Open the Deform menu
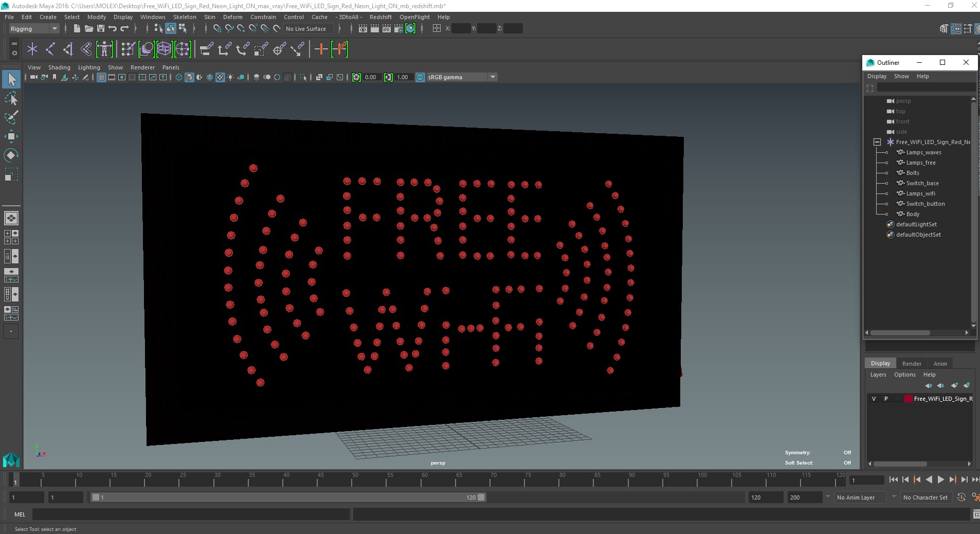The image size is (980, 534). click(x=232, y=17)
